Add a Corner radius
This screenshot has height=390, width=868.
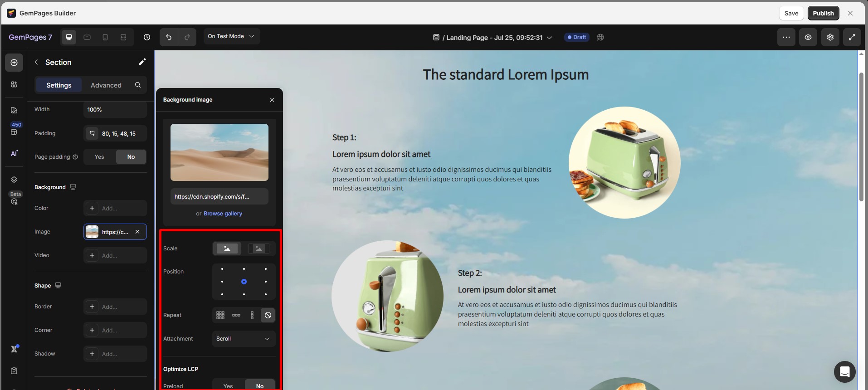(x=115, y=330)
